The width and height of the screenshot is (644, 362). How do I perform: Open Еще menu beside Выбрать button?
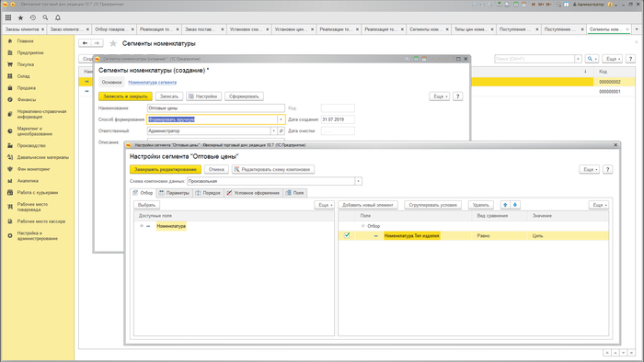coord(325,205)
